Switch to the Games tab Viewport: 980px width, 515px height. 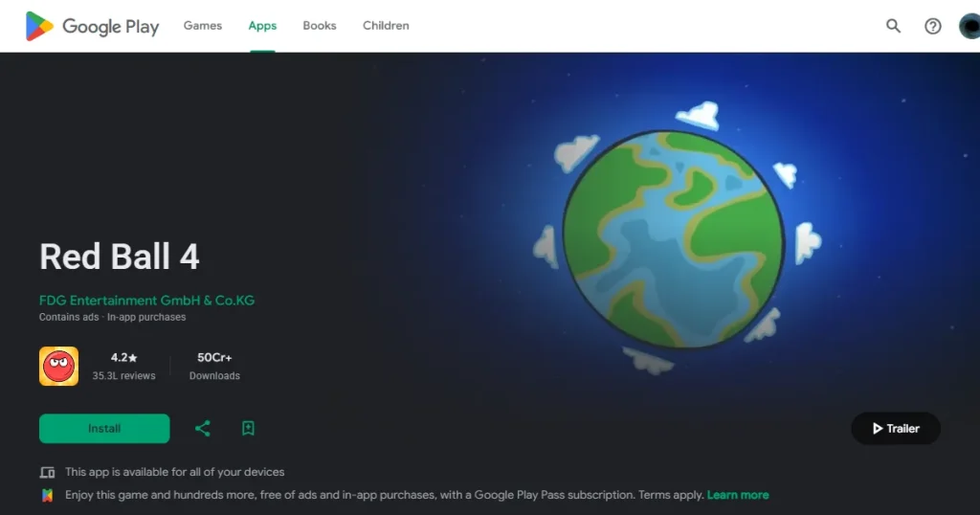tap(203, 26)
